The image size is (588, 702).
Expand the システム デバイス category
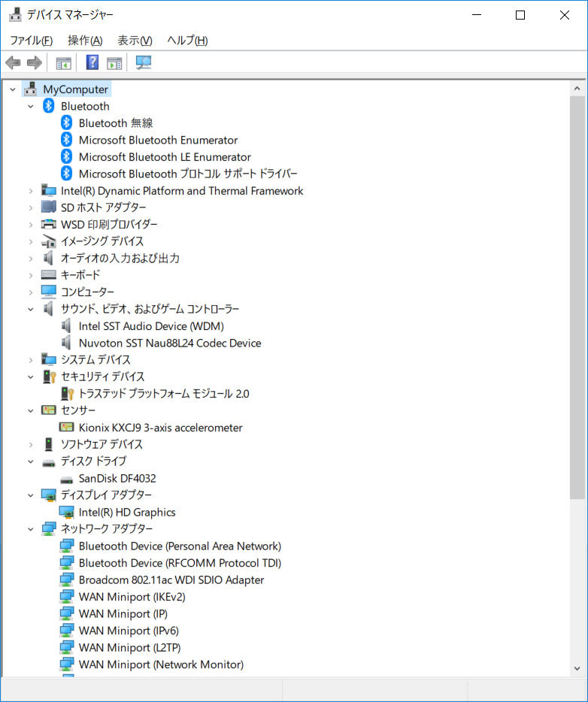[x=30, y=360]
